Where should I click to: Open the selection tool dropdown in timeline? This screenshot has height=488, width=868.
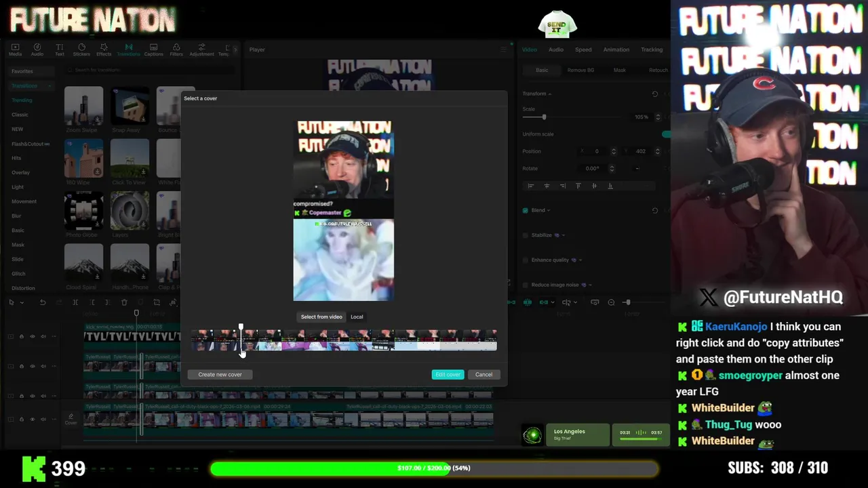(x=22, y=303)
